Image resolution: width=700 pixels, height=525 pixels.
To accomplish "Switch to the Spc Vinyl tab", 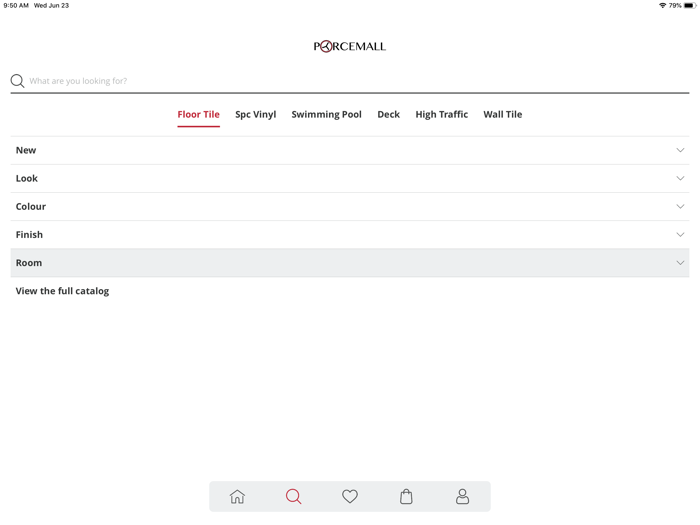I will click(x=255, y=115).
